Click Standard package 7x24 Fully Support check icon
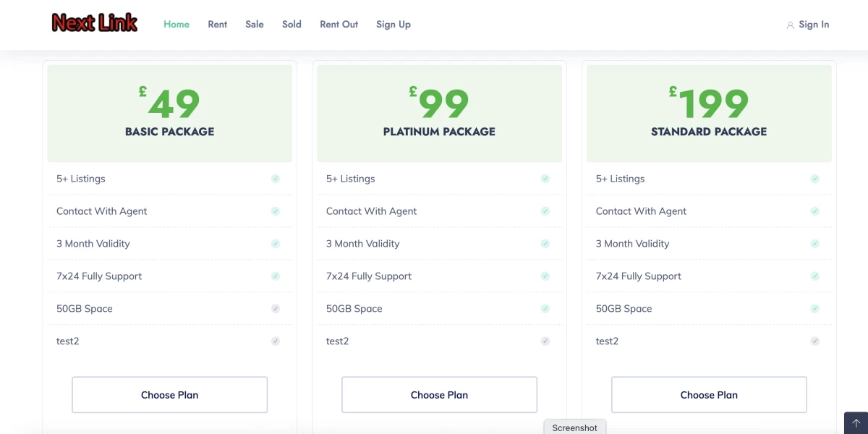This screenshot has width=868, height=434. 815,276
